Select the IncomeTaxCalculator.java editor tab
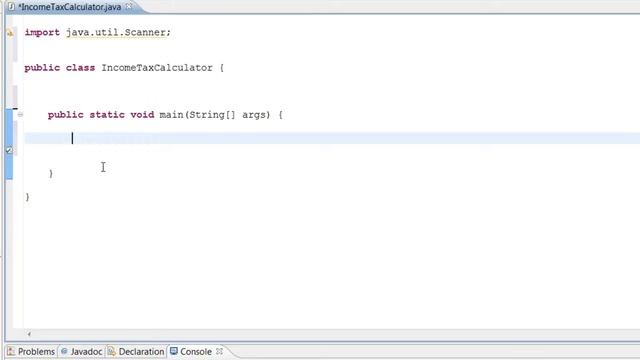This screenshot has width=640, height=360. click(70, 7)
